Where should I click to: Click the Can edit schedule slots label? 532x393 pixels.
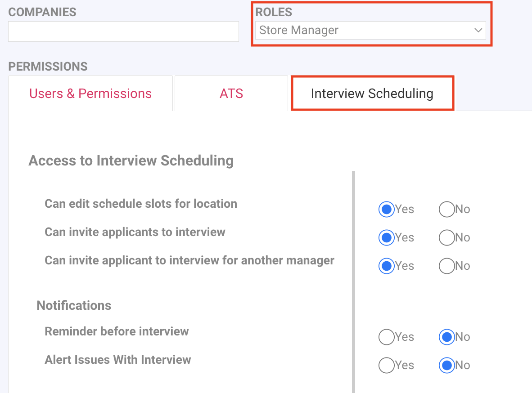(x=141, y=204)
